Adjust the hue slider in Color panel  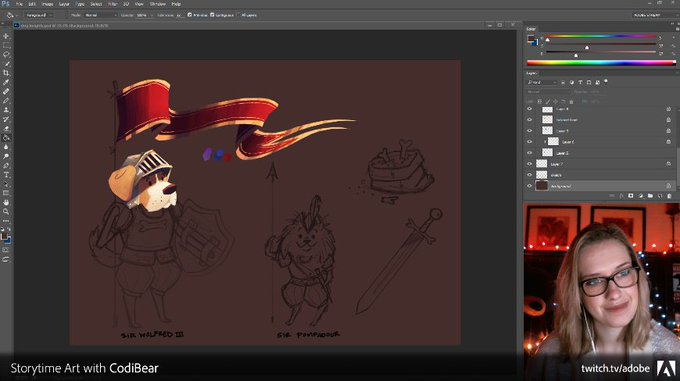point(601,37)
